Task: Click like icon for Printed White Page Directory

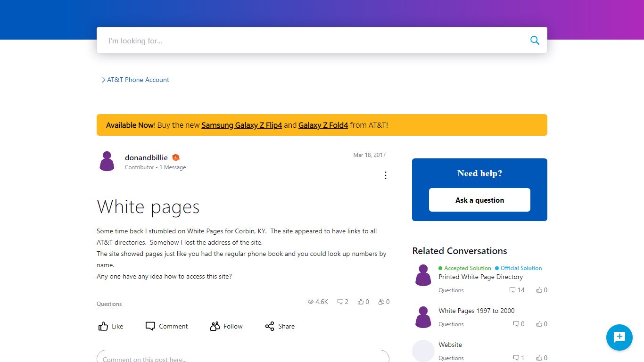Action: pyautogui.click(x=539, y=290)
